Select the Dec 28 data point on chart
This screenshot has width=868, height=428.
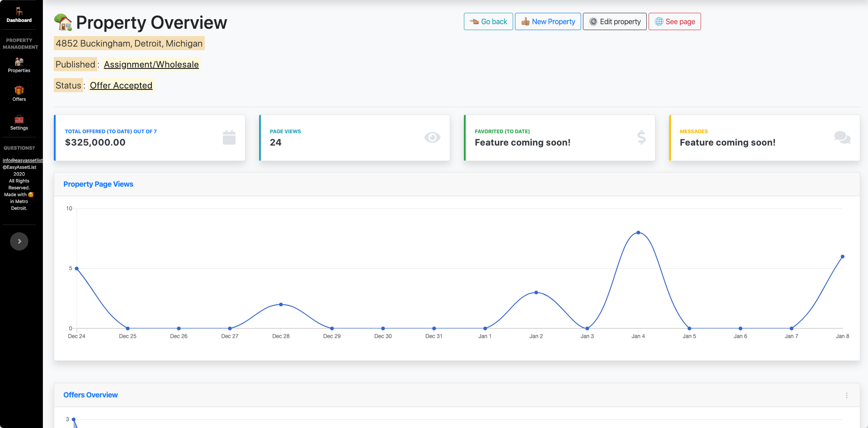tap(281, 304)
